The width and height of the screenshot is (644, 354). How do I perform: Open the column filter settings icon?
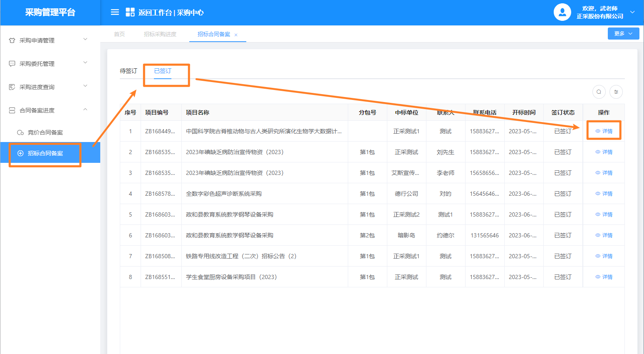[x=616, y=92]
